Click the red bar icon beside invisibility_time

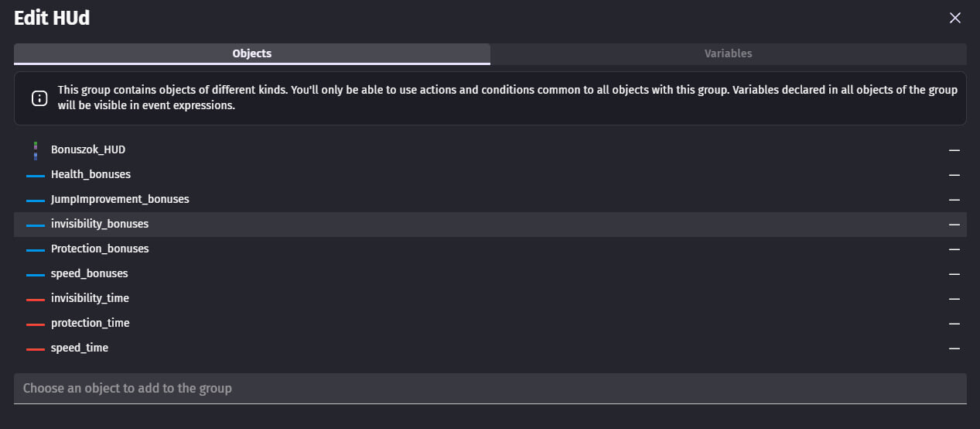[x=36, y=299]
